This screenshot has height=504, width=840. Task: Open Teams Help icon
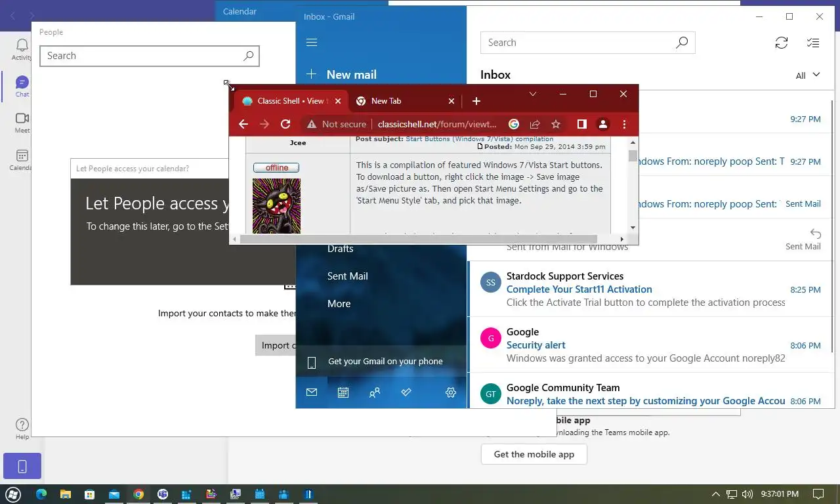(22, 429)
